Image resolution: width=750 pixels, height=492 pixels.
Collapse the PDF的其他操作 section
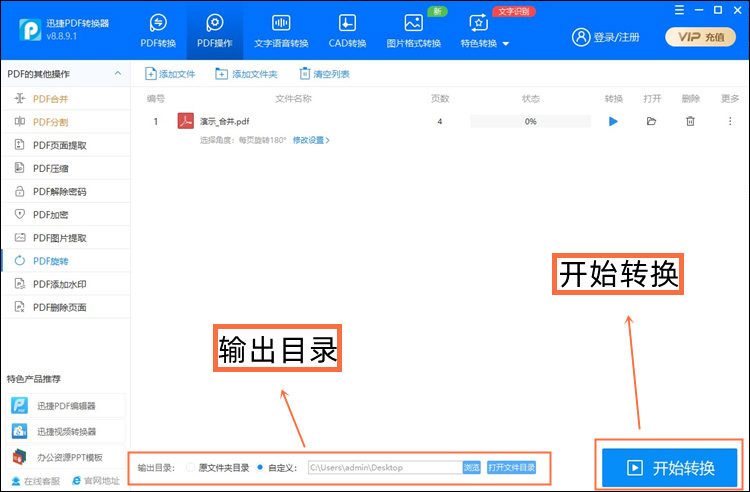(x=118, y=73)
